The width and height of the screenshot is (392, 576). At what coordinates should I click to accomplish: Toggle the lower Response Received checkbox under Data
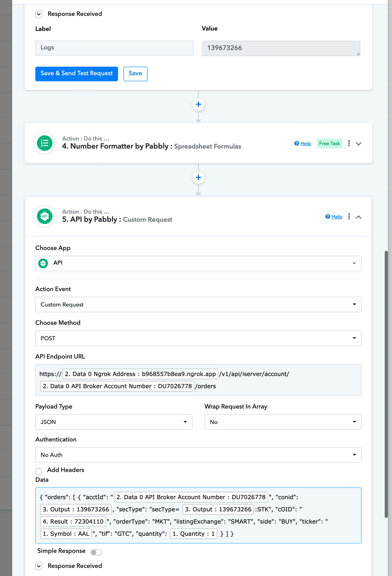coord(39,566)
